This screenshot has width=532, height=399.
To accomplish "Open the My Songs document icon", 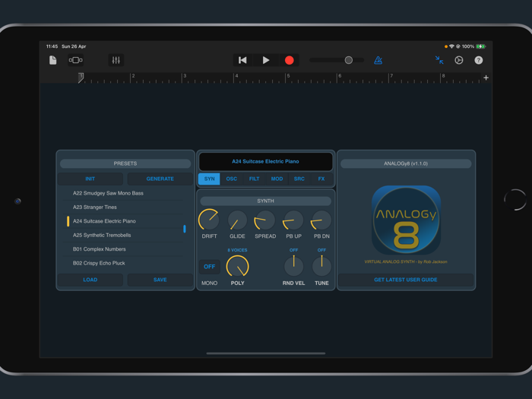I will [x=52, y=60].
